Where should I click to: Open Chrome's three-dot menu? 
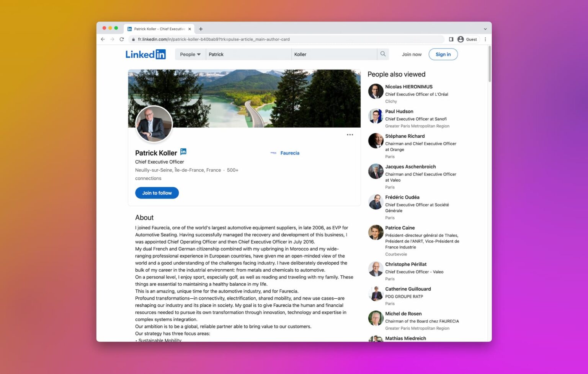(485, 39)
